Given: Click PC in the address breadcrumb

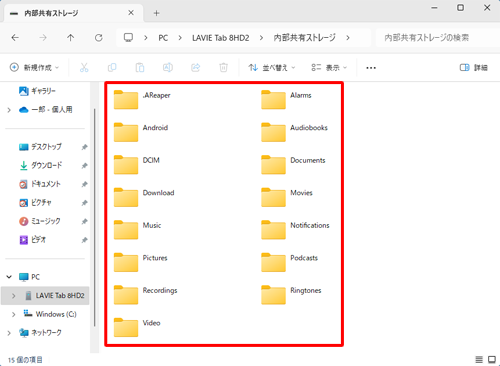Looking at the screenshot, I should pyautogui.click(x=163, y=38).
